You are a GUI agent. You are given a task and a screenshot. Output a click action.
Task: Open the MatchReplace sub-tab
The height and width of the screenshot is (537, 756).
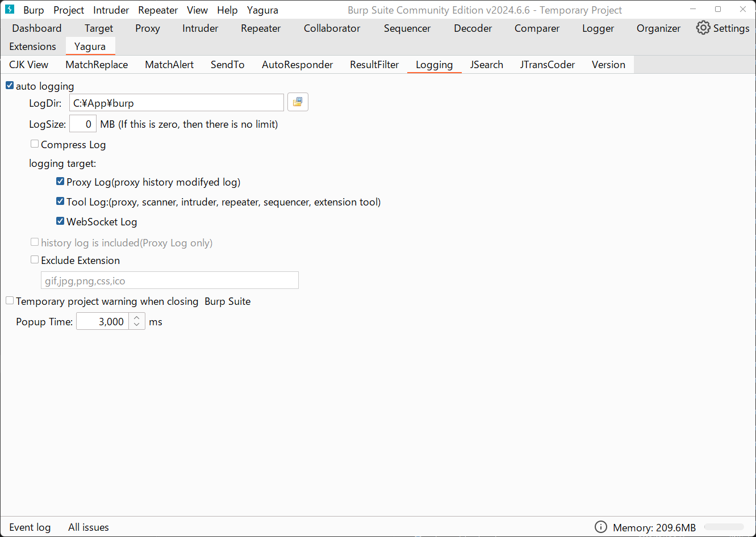[97, 65]
